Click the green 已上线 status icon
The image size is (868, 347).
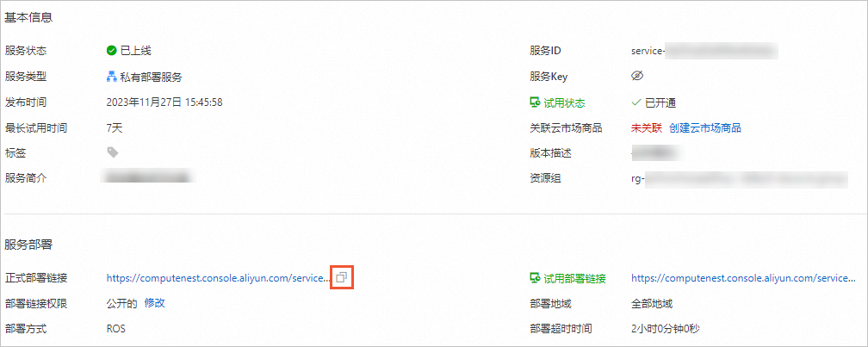click(111, 51)
